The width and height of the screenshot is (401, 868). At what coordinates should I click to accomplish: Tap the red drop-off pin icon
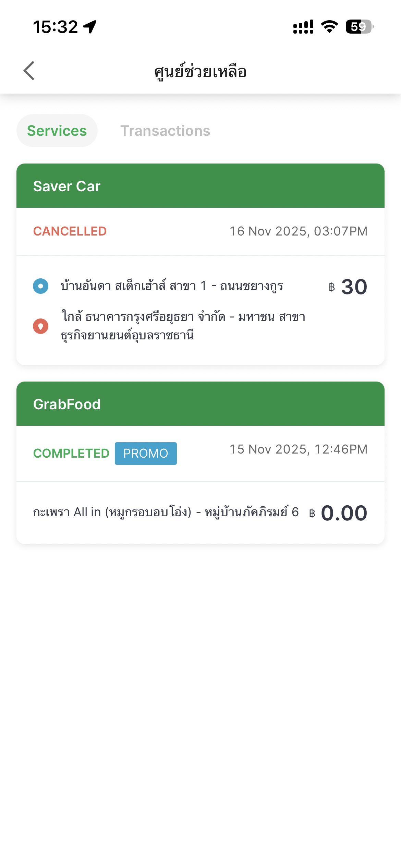coord(40,326)
